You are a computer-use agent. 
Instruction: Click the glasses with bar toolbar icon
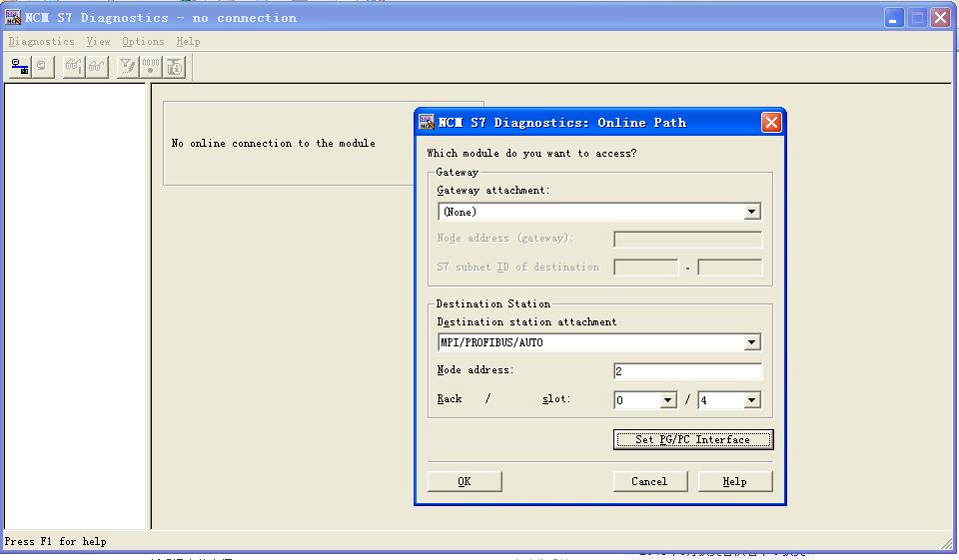coord(73,67)
